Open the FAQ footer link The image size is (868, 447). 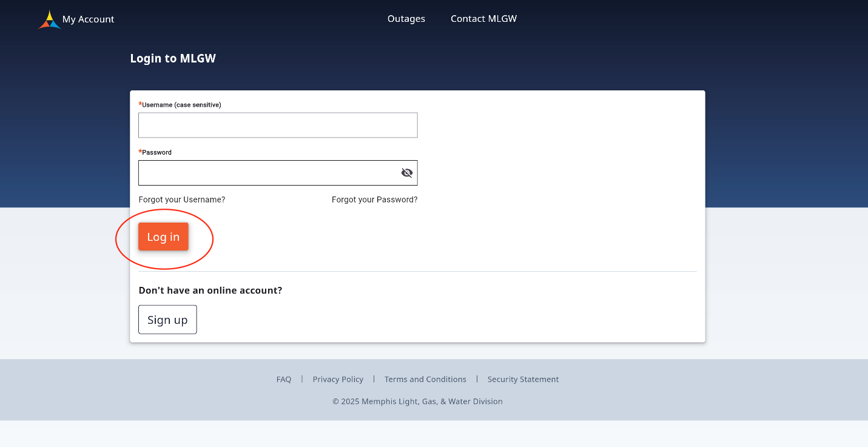(284, 380)
